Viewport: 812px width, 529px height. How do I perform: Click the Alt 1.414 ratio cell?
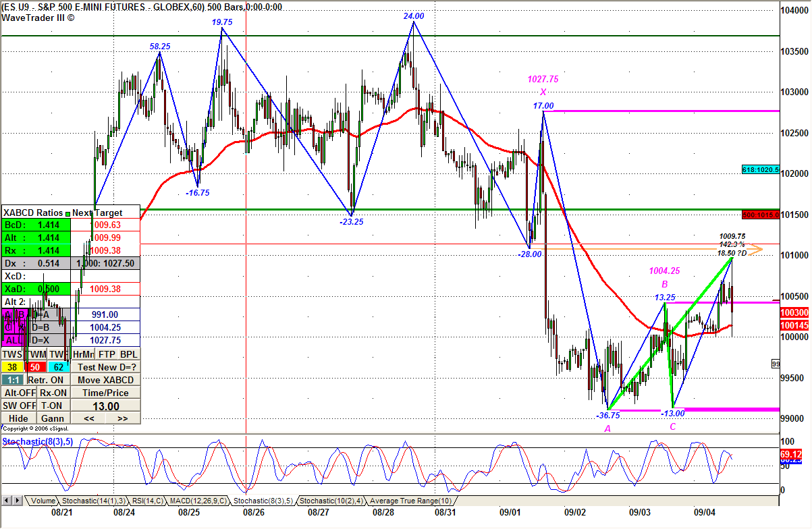(x=36, y=238)
